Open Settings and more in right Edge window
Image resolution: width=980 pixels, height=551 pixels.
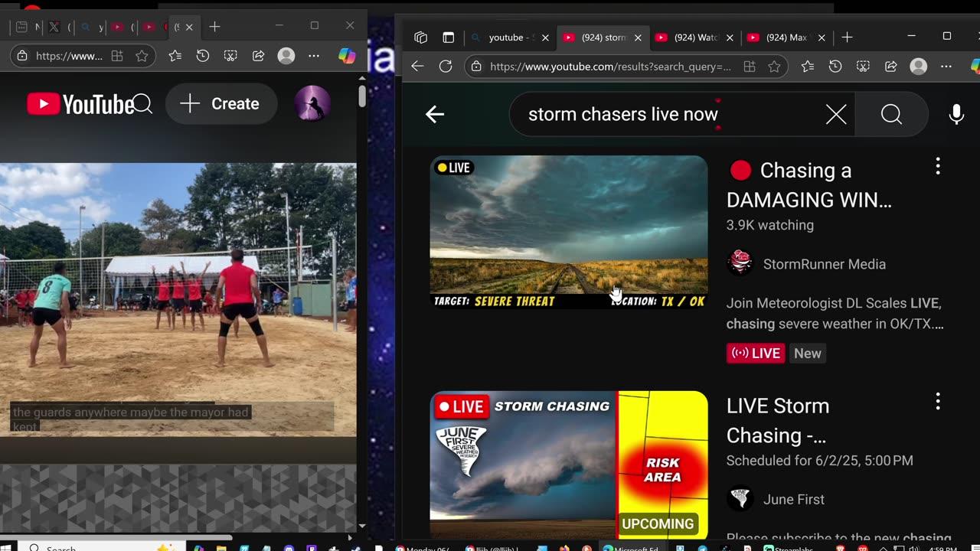[946, 67]
